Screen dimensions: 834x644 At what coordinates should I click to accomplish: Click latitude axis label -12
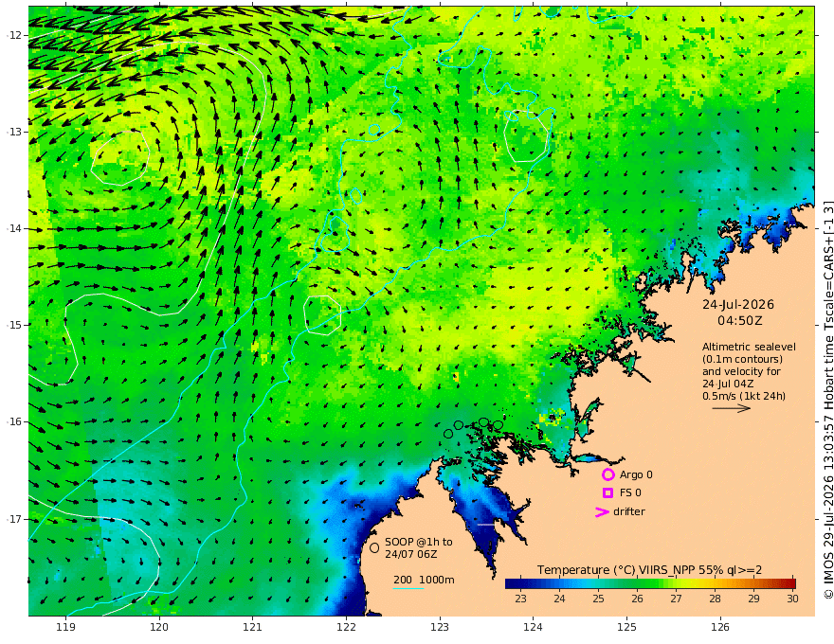tap(15, 35)
